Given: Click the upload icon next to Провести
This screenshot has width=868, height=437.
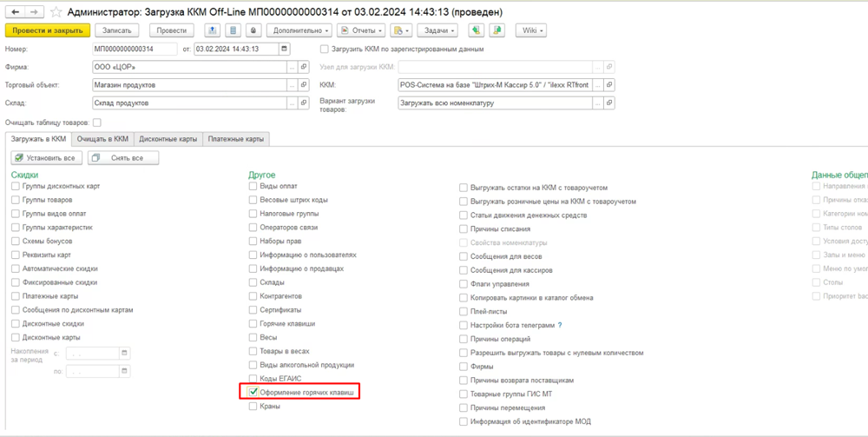Looking at the screenshot, I should click(212, 30).
